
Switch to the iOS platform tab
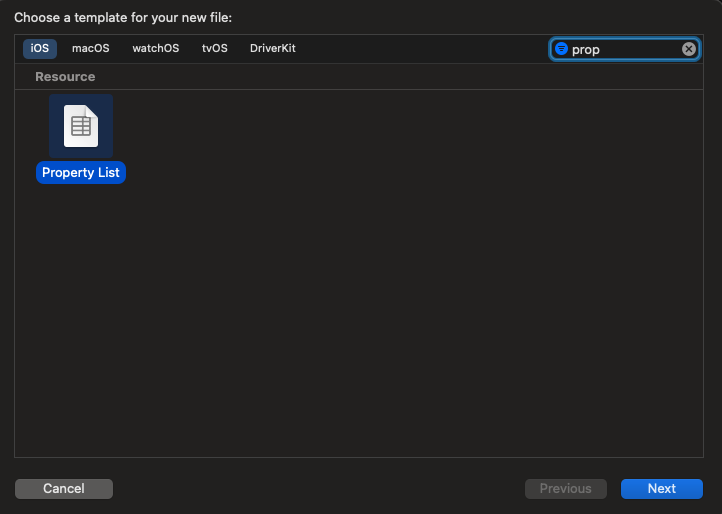click(40, 48)
